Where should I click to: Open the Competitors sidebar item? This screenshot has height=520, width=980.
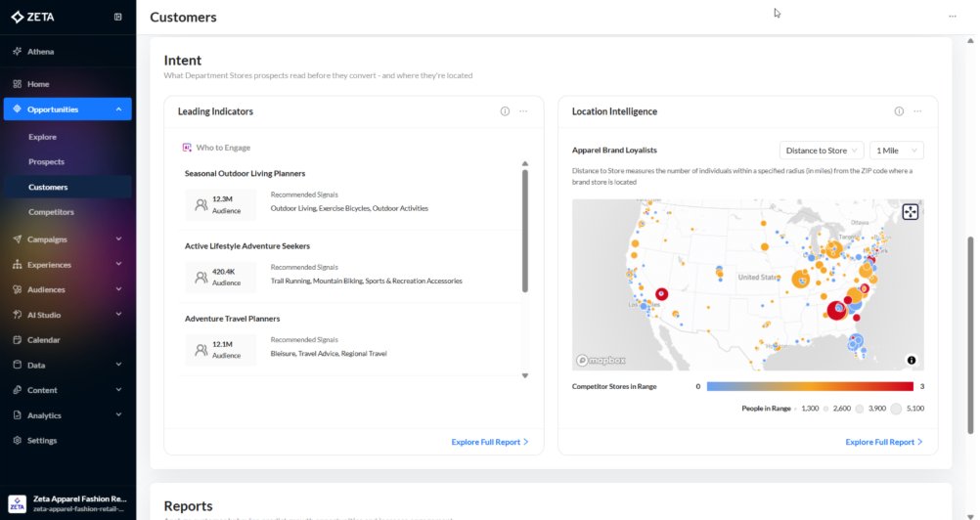pyautogui.click(x=51, y=212)
